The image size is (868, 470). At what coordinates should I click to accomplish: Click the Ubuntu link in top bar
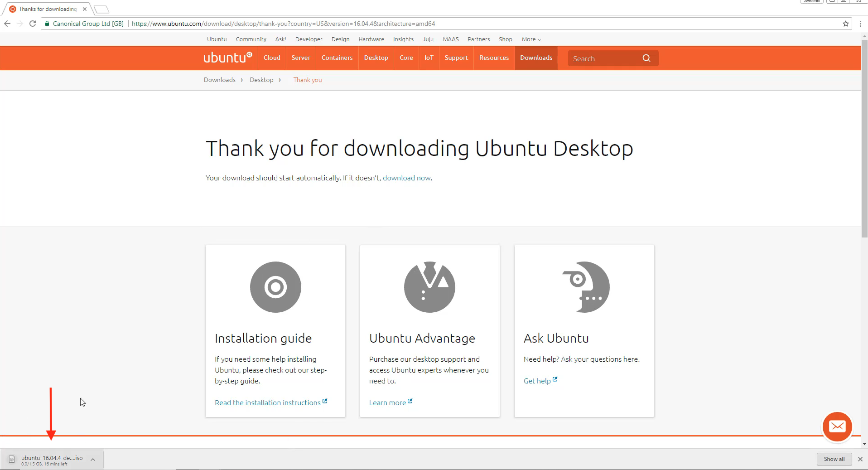pos(217,39)
